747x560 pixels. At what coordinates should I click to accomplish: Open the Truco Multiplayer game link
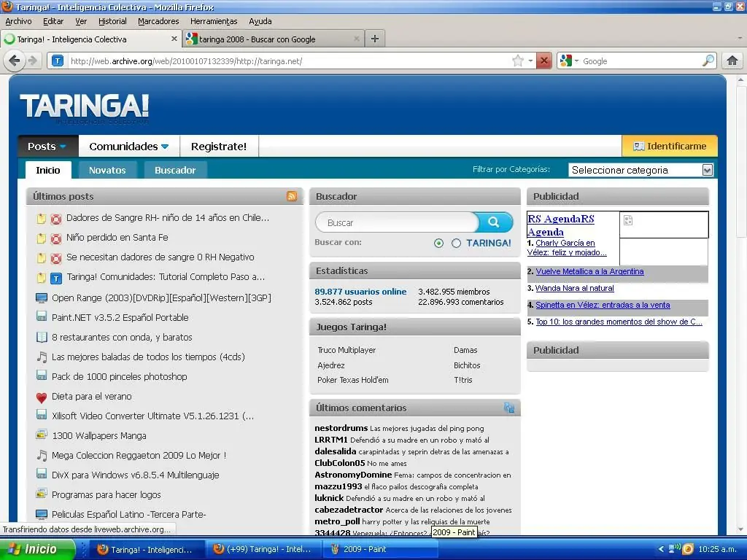click(x=347, y=350)
